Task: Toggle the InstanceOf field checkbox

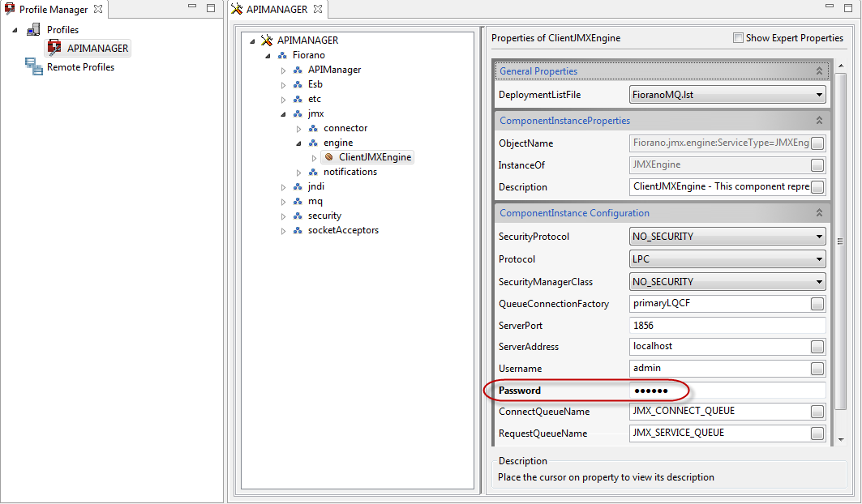Action: [817, 164]
